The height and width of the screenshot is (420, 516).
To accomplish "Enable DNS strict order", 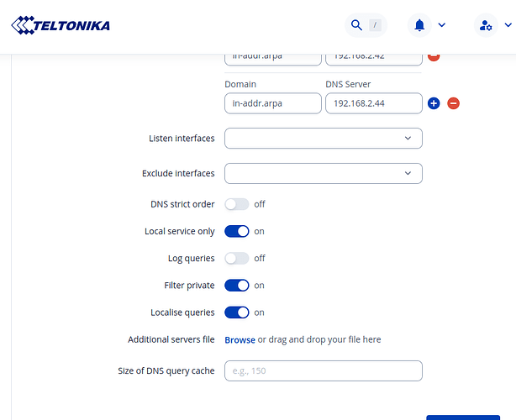I will coord(237,204).
